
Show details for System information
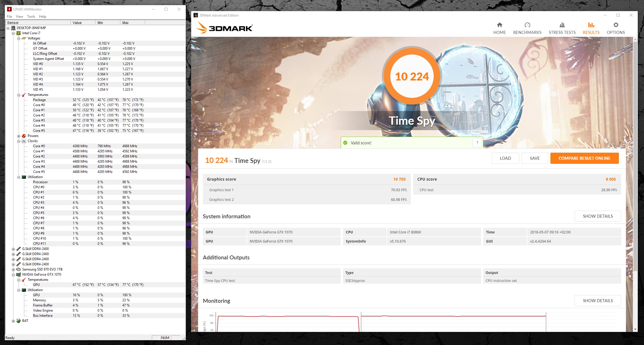[598, 216]
